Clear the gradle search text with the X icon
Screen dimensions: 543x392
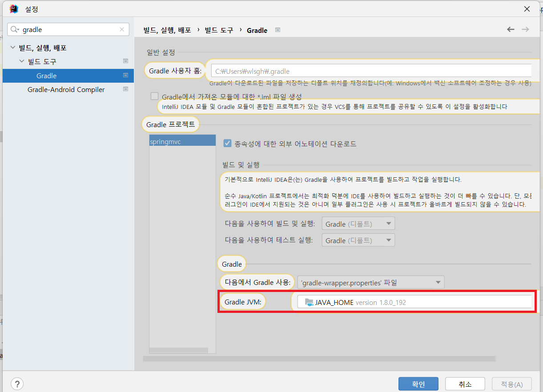coord(122,29)
